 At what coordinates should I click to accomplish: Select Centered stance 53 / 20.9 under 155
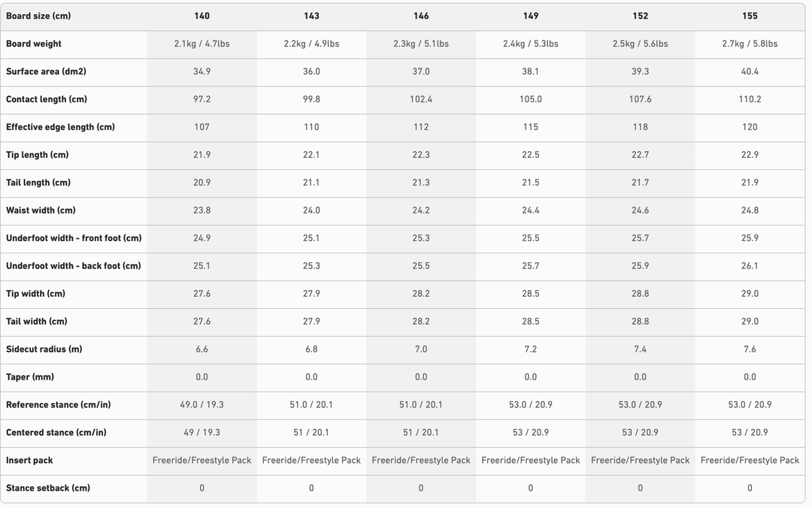pyautogui.click(x=750, y=433)
